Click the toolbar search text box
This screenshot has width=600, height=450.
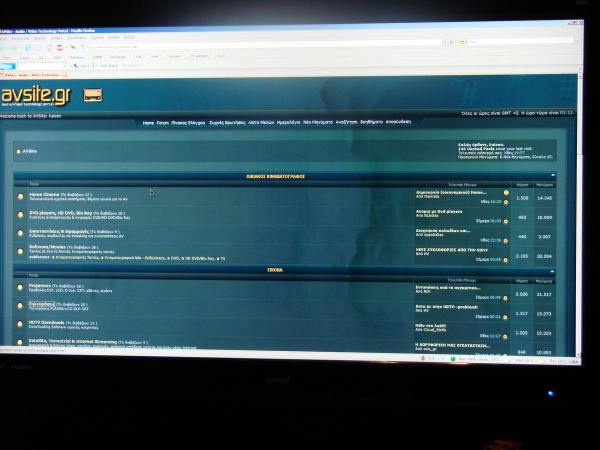(x=39, y=66)
